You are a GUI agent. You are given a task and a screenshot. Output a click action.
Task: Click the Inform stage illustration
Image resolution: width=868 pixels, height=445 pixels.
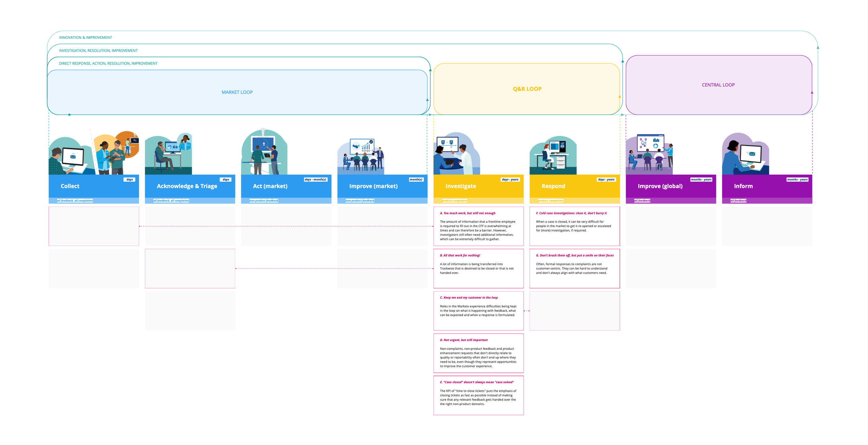745,154
